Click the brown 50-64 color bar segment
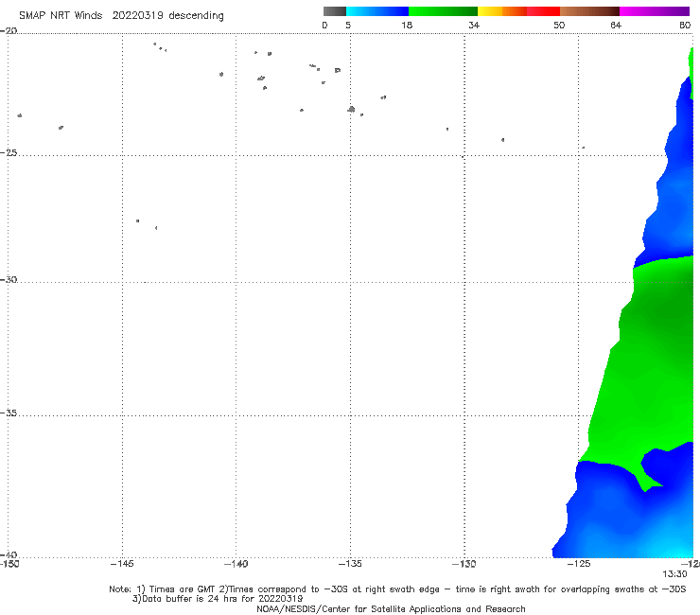700x615 pixels. pos(589,11)
